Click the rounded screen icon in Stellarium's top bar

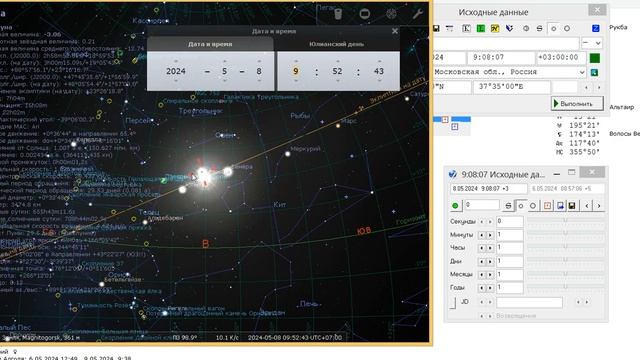(x=364, y=14)
